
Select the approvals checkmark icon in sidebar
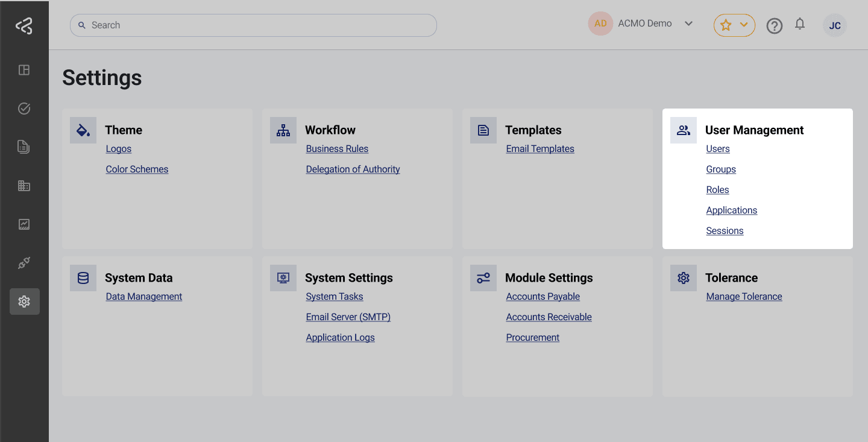click(24, 109)
